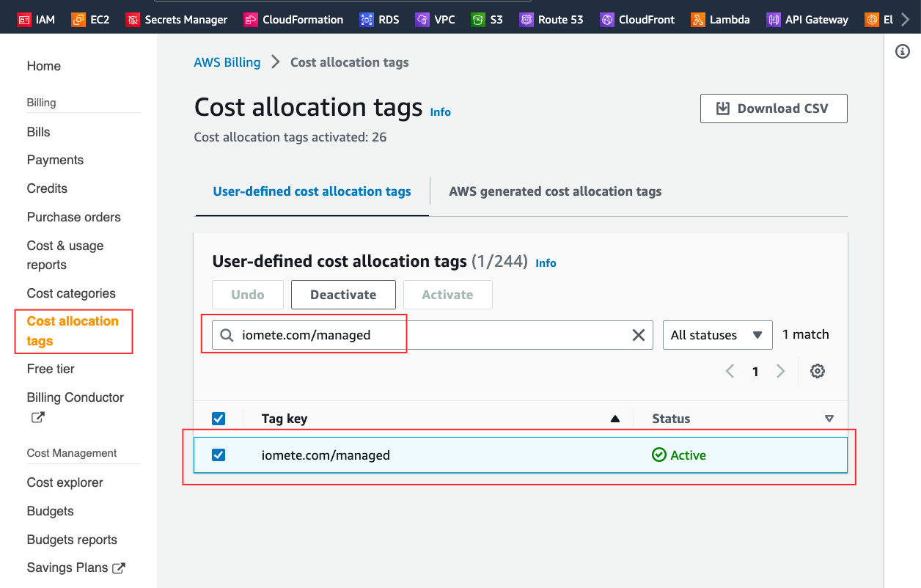The width and height of the screenshot is (921, 588).
Task: Open Cost explorer in sidebar
Action: [x=65, y=482]
